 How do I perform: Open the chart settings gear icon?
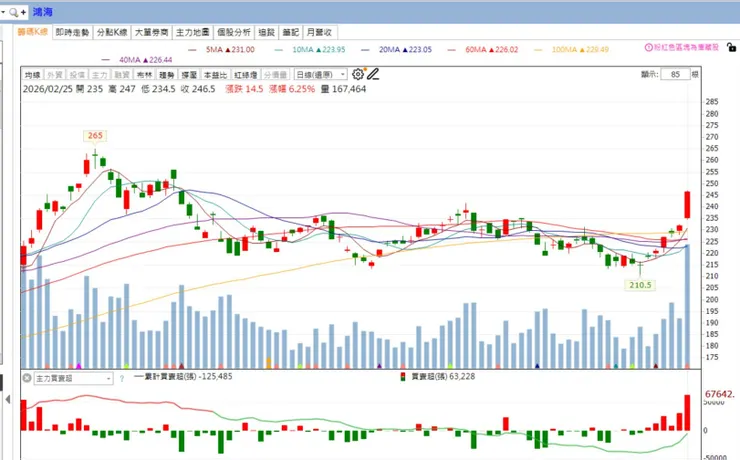click(x=358, y=74)
